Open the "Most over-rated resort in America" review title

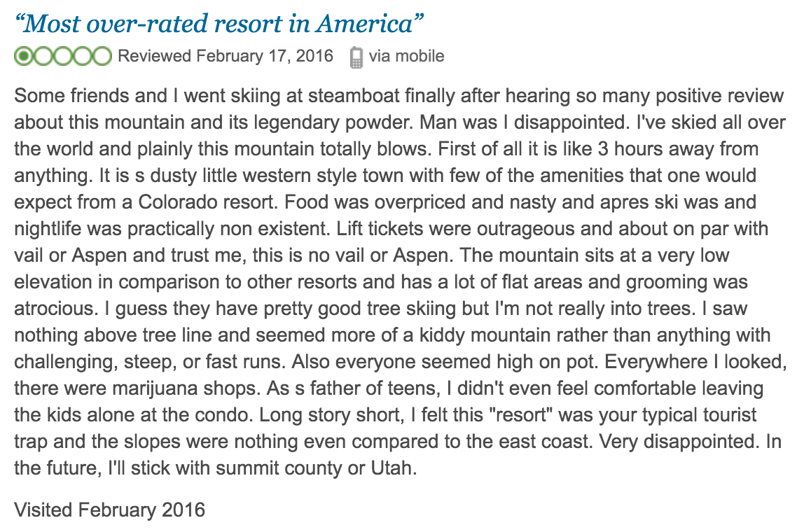[219, 24]
